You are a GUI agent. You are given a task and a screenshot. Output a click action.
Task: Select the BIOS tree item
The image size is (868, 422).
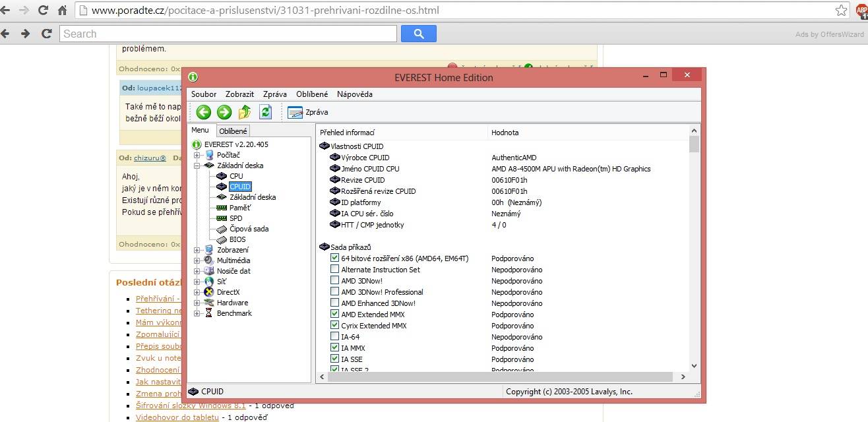point(237,239)
